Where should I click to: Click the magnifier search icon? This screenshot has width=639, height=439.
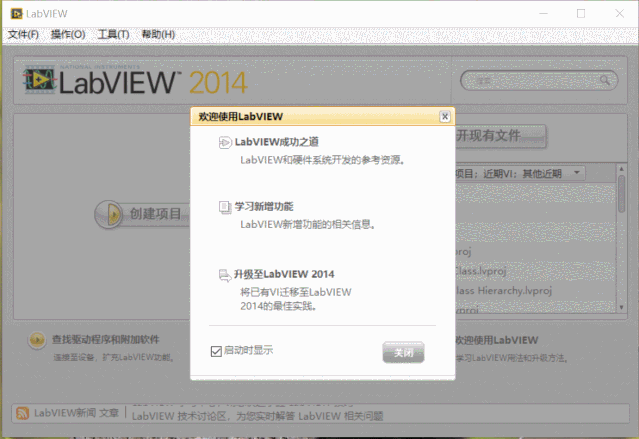click(x=605, y=80)
